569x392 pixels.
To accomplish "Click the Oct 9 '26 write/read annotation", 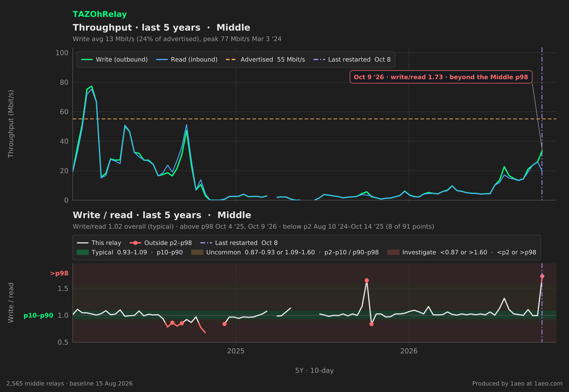I will [441, 77].
